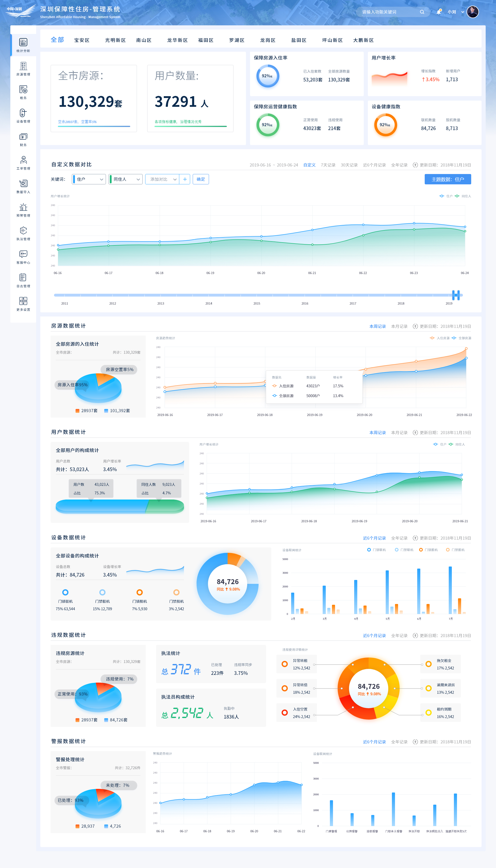The image size is (496, 868).
Task: Expand user menu arrow beside 小刘
Action: [x=463, y=12]
